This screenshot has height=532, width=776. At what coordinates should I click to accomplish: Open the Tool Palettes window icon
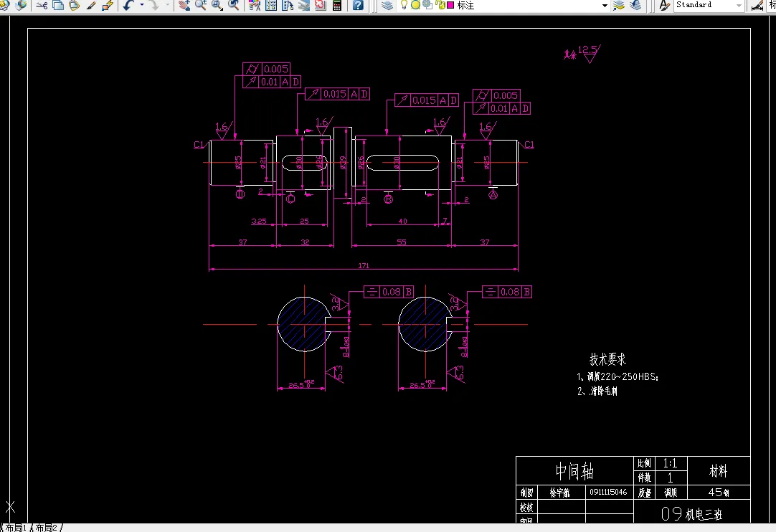pyautogui.click(x=288, y=6)
